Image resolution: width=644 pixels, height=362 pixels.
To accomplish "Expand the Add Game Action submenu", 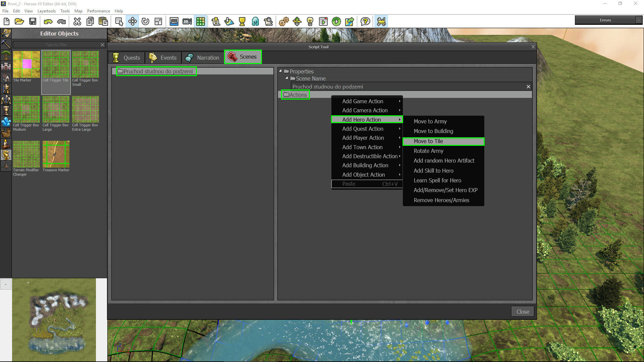I will [x=367, y=101].
